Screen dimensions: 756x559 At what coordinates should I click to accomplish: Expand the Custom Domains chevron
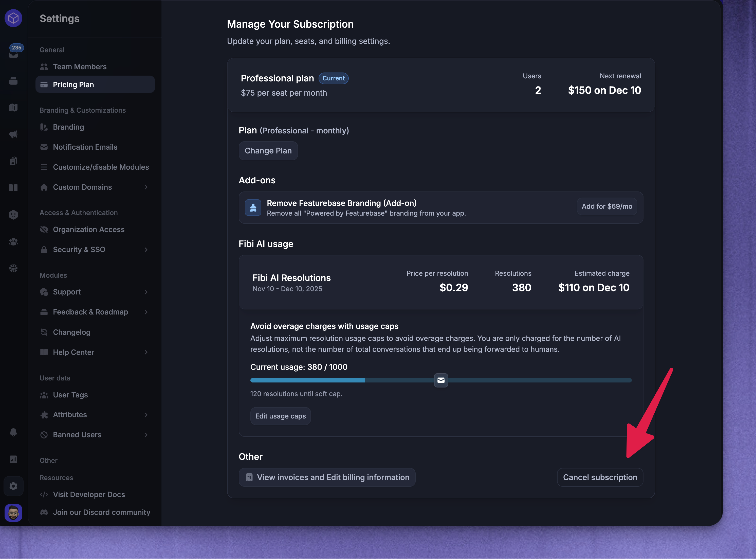pos(146,187)
